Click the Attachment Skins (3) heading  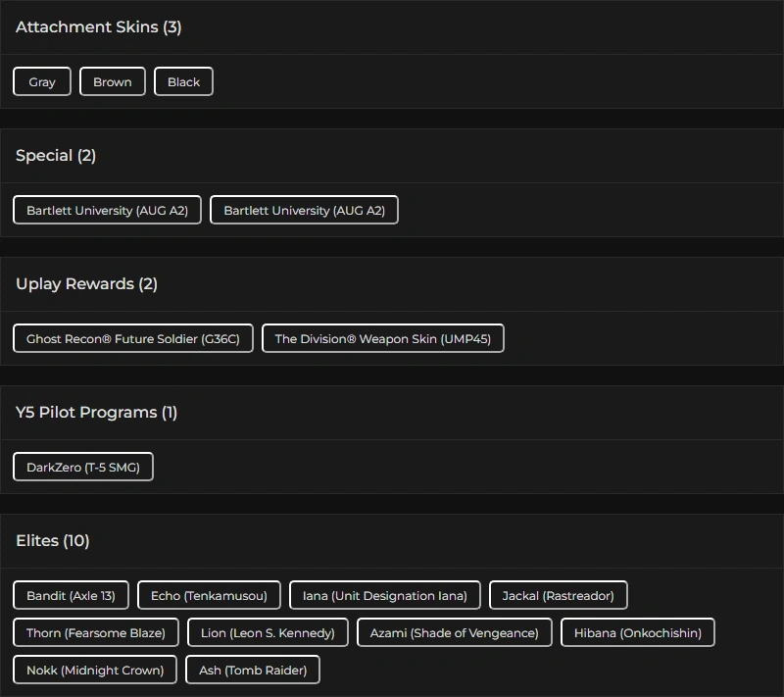coord(99,27)
